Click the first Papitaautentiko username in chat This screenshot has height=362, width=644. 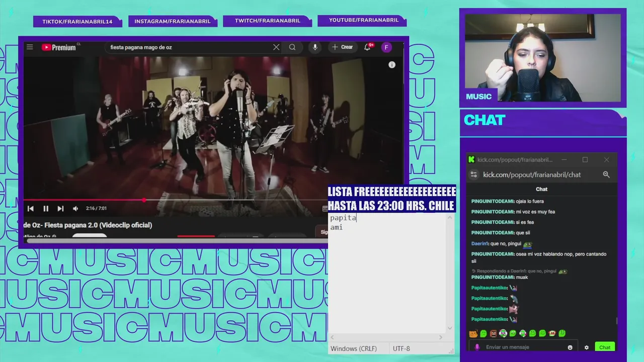pos(489,288)
